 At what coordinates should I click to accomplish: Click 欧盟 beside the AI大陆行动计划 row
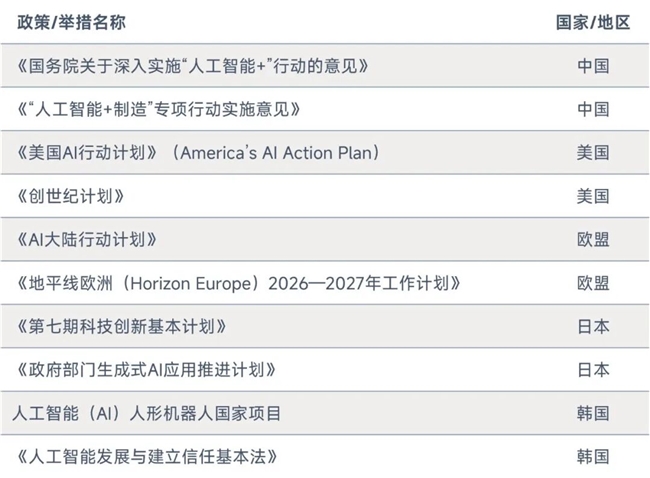593,240
